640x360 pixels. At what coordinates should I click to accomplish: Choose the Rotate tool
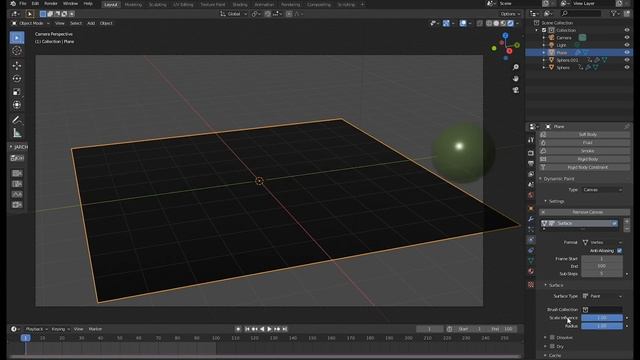click(x=17, y=78)
